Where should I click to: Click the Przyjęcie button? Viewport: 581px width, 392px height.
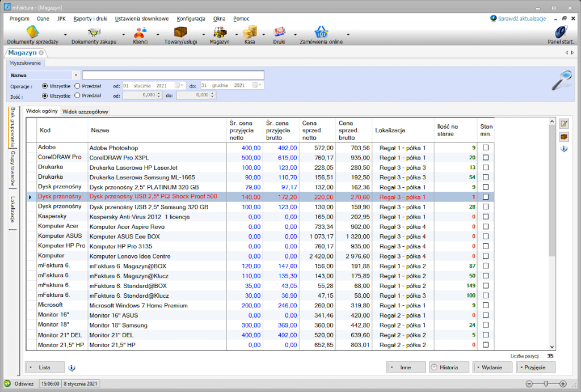[536, 368]
